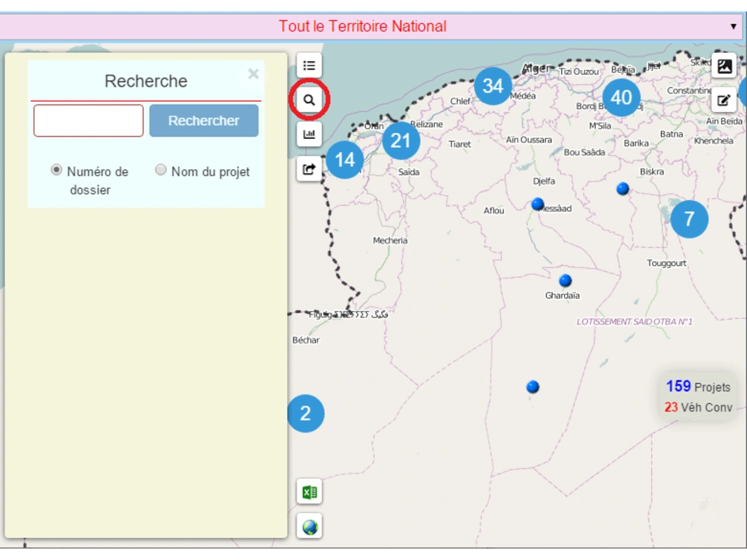
Task: Click the Ghardaïa map label
Action: [x=562, y=296]
